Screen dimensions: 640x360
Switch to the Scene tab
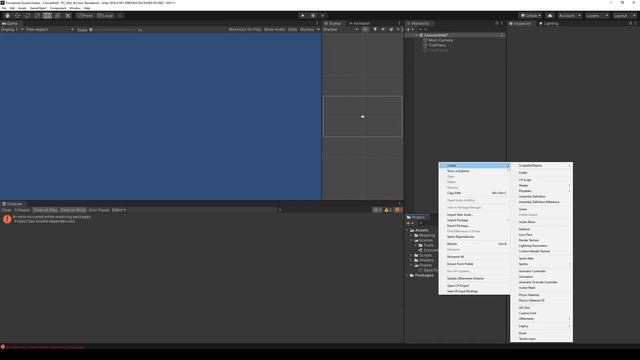point(333,24)
